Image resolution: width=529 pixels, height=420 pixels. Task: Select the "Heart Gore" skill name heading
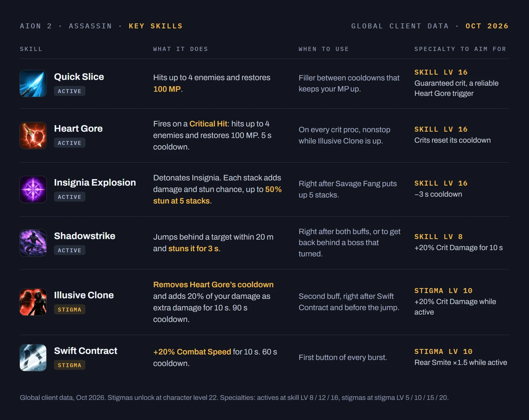click(x=78, y=128)
